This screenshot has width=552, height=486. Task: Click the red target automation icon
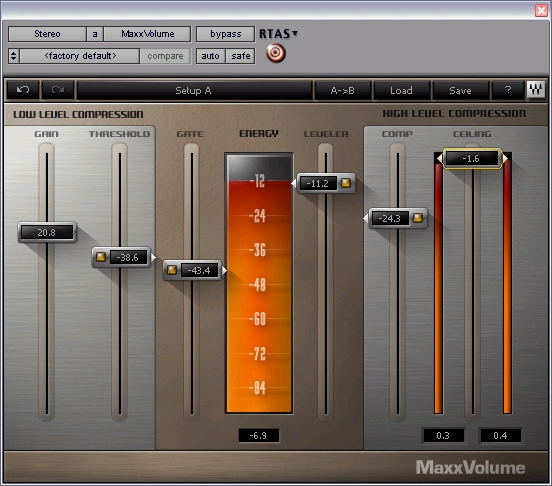click(276, 53)
